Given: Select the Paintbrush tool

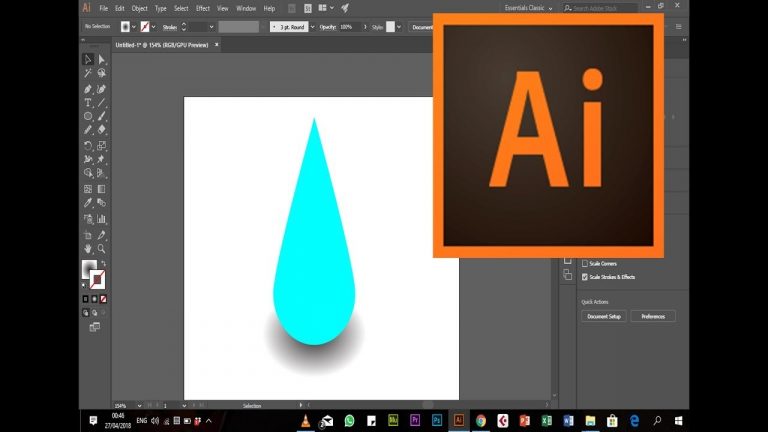Looking at the screenshot, I should tap(101, 117).
